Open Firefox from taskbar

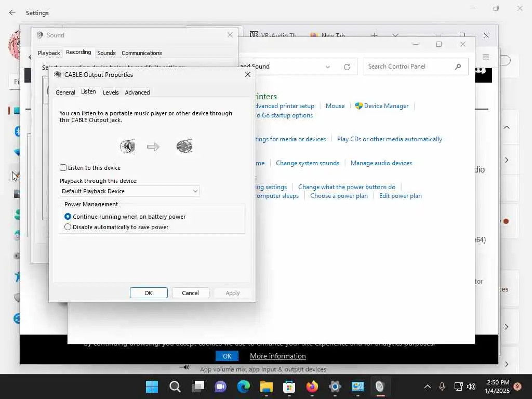pos(312,387)
